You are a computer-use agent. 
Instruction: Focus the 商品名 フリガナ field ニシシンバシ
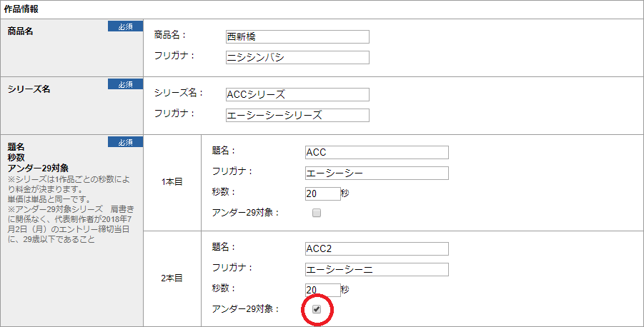coord(297,57)
